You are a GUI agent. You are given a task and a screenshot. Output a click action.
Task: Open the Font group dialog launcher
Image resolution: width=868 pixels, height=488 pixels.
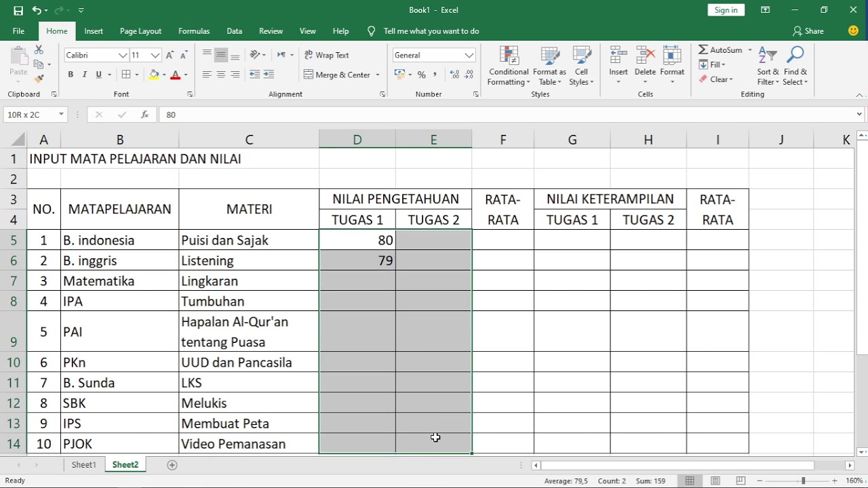(x=190, y=94)
